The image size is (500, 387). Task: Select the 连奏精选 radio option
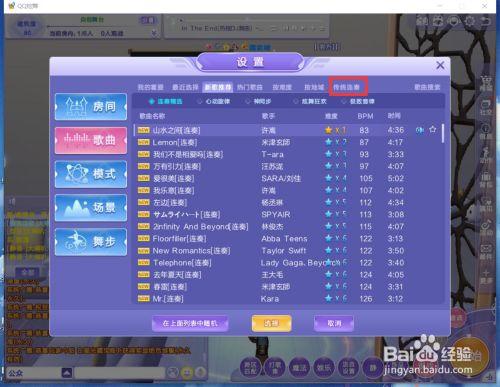(166, 101)
